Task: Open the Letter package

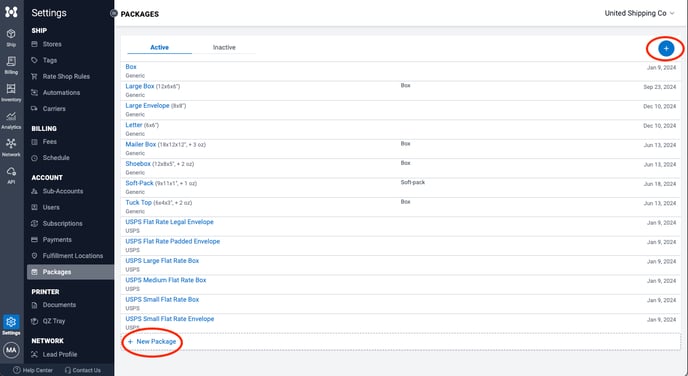Action: (133, 125)
